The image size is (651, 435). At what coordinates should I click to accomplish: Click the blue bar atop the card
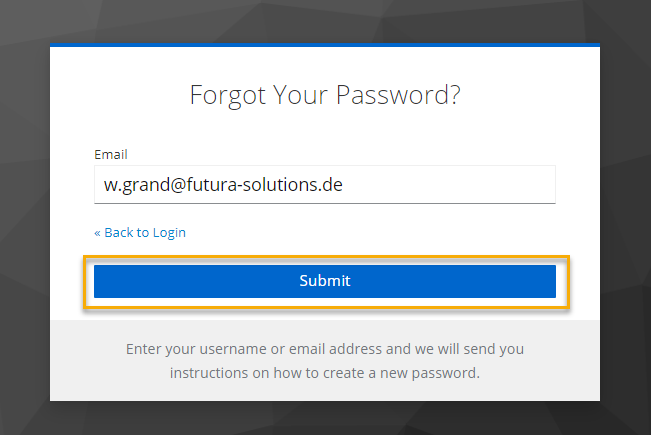coord(325,45)
